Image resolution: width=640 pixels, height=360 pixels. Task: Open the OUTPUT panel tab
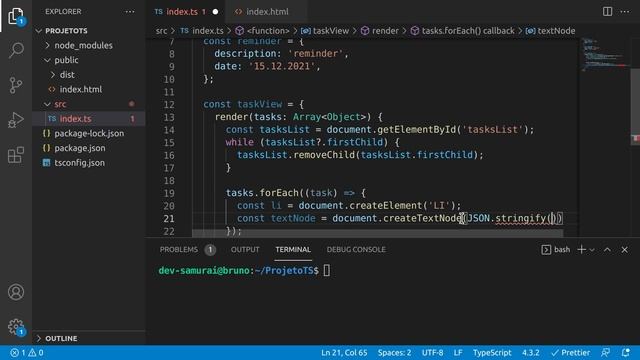245,249
